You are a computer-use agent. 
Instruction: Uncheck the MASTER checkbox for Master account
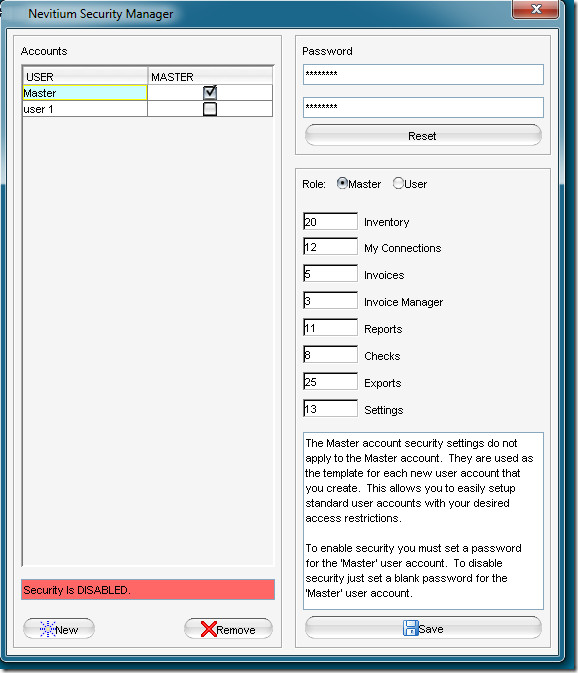point(210,92)
